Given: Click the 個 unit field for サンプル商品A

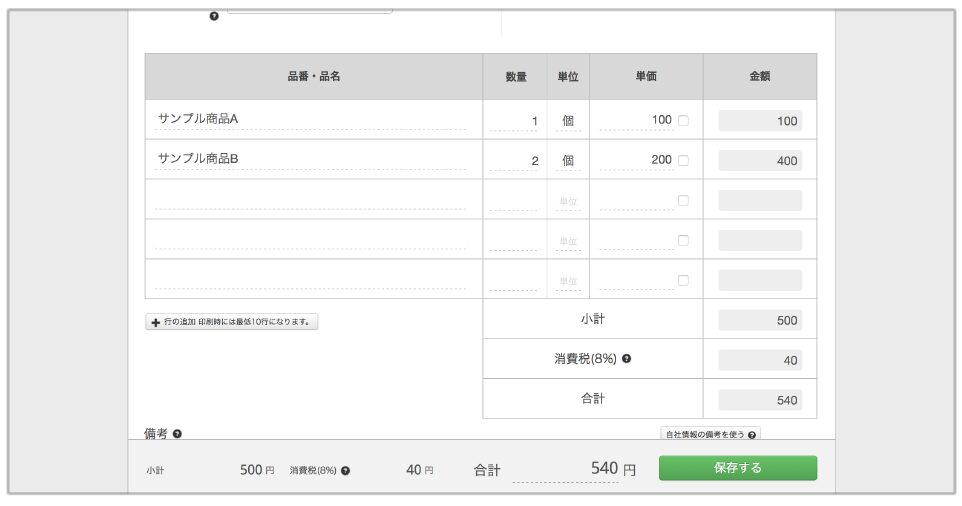Looking at the screenshot, I should (x=567, y=120).
